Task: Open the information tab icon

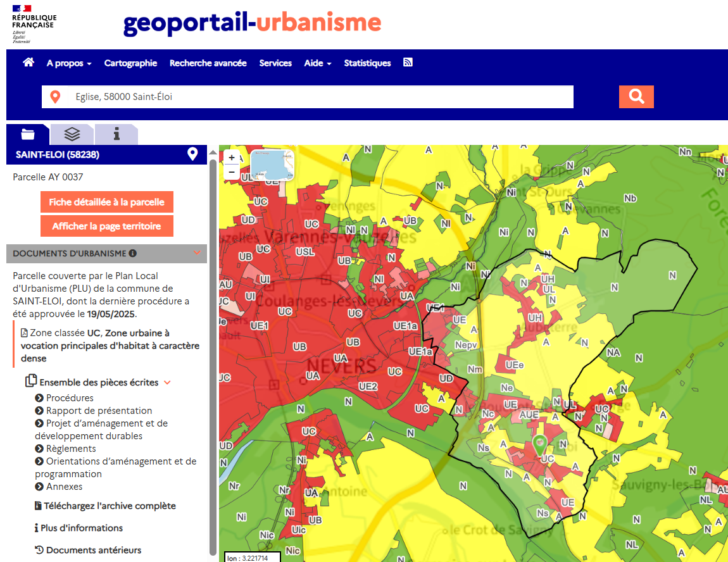Action: point(116,134)
